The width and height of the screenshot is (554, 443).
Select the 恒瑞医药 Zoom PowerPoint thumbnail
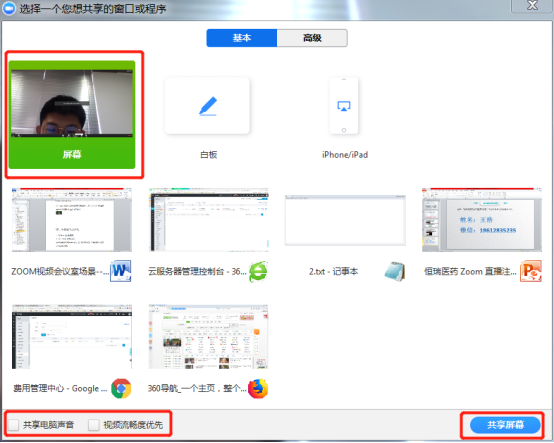click(x=482, y=220)
